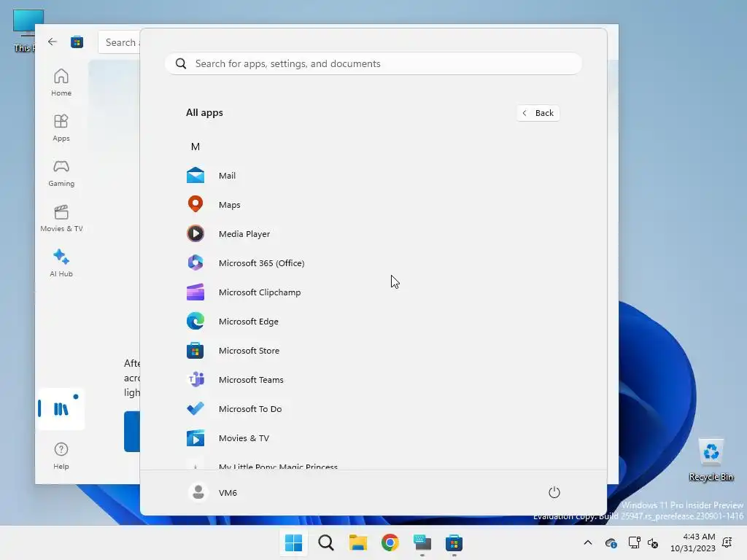The width and height of the screenshot is (747, 560).
Task: Click the muted volume tray icon
Action: point(653,542)
